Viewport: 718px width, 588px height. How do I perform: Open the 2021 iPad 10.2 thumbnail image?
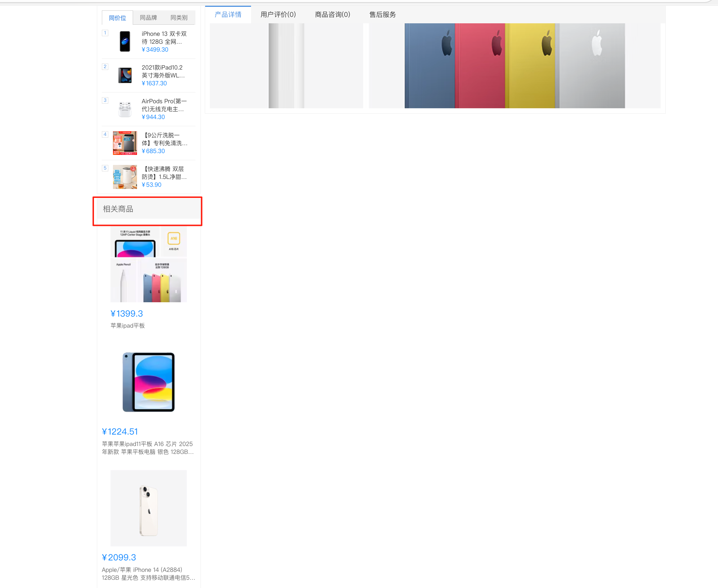[125, 75]
